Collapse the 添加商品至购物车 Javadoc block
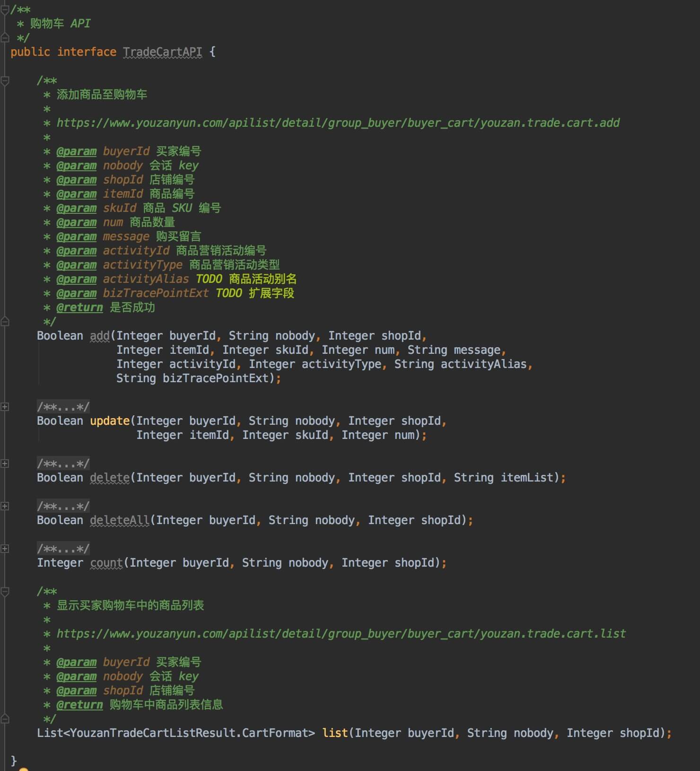700x771 pixels. (5, 81)
